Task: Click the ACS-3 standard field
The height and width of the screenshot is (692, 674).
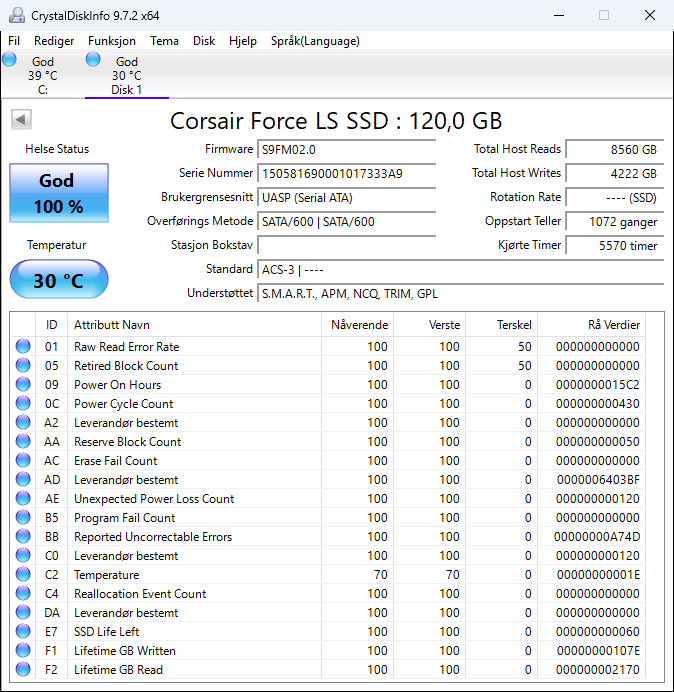Action: click(x=461, y=270)
